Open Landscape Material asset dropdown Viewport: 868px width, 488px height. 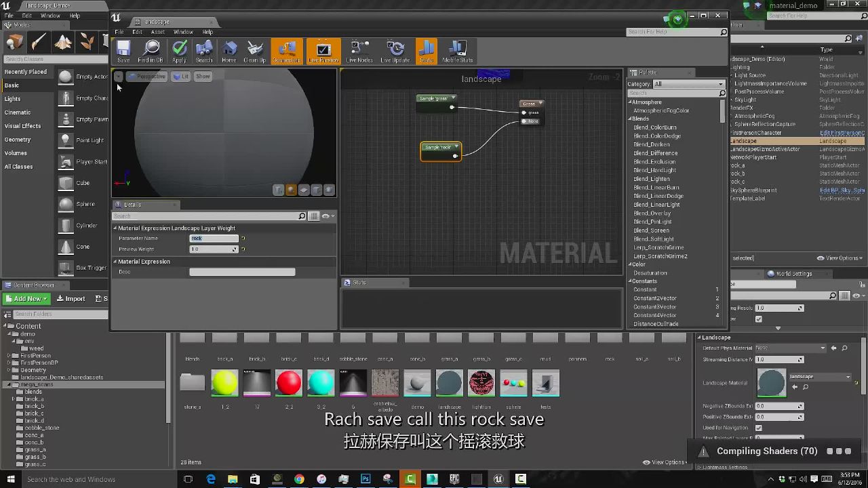819,377
